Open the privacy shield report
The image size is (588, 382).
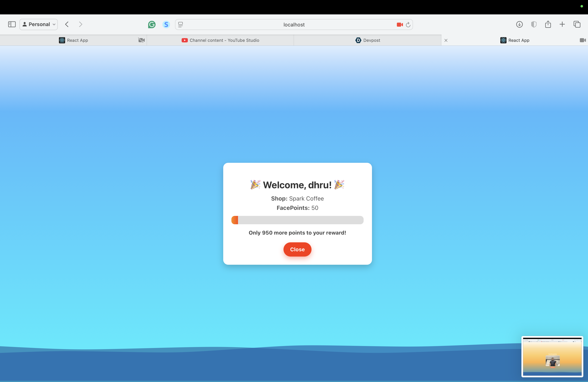(x=534, y=24)
